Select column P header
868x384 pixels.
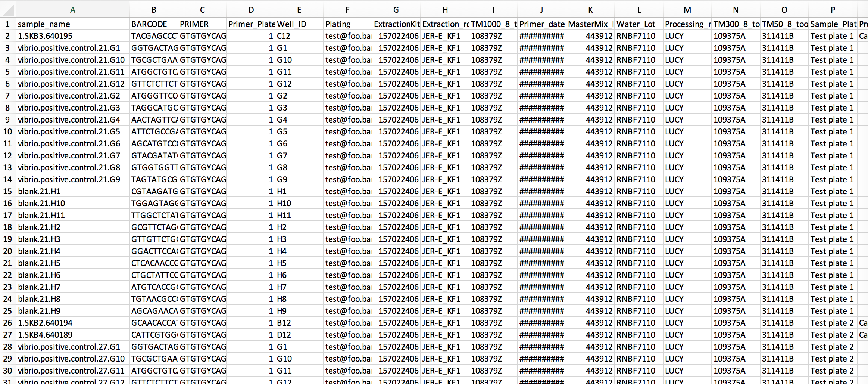(833, 10)
